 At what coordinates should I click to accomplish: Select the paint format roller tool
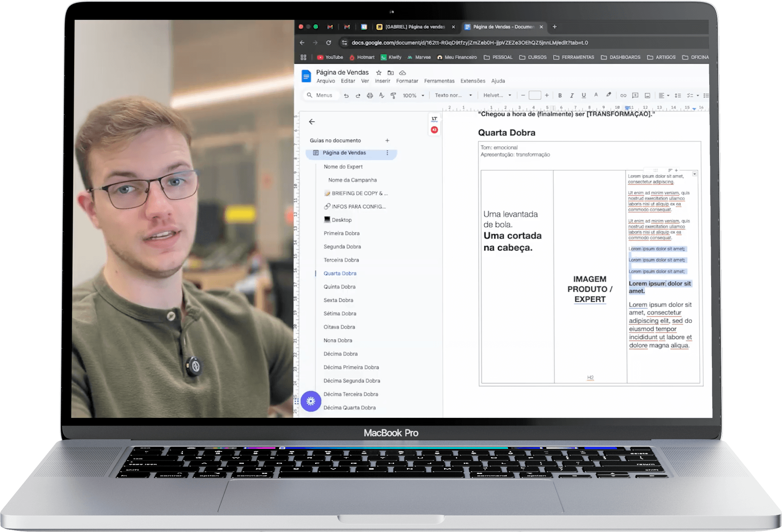click(x=393, y=96)
